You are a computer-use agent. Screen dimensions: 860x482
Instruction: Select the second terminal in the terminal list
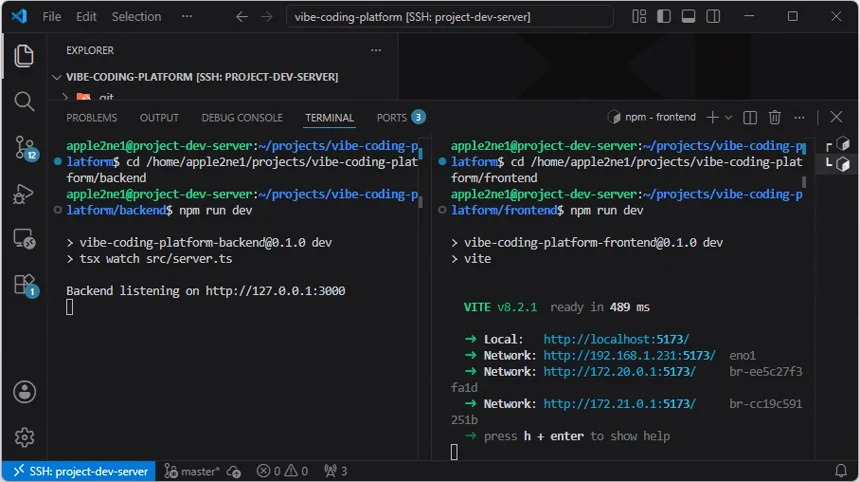[x=838, y=163]
